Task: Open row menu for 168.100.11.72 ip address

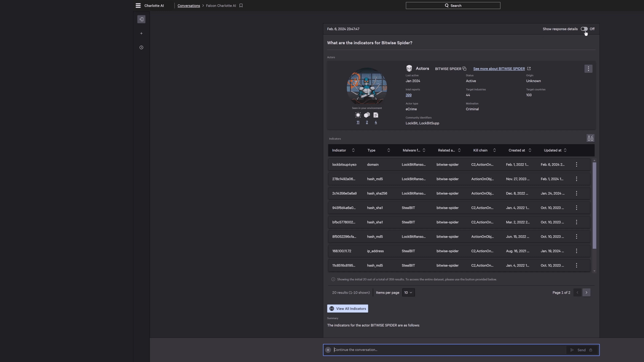Action: [577, 251]
